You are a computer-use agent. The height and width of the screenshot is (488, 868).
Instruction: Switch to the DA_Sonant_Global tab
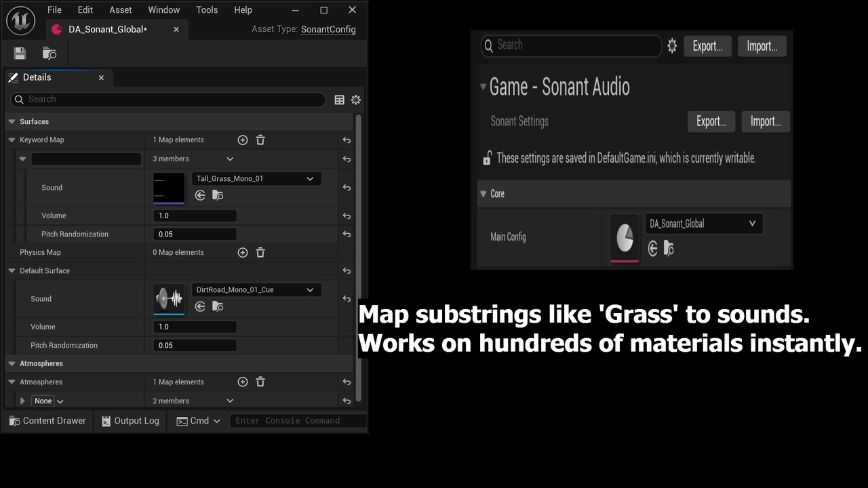click(x=107, y=29)
